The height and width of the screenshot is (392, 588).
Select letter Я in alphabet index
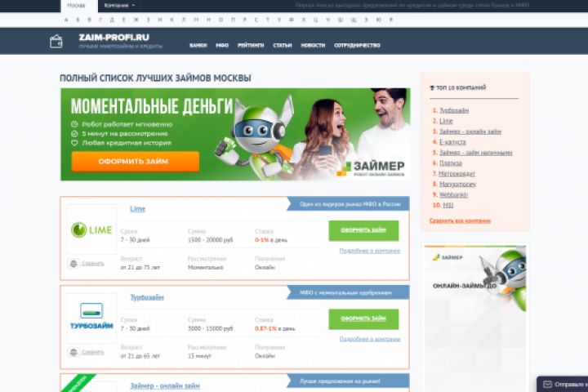coord(390,20)
